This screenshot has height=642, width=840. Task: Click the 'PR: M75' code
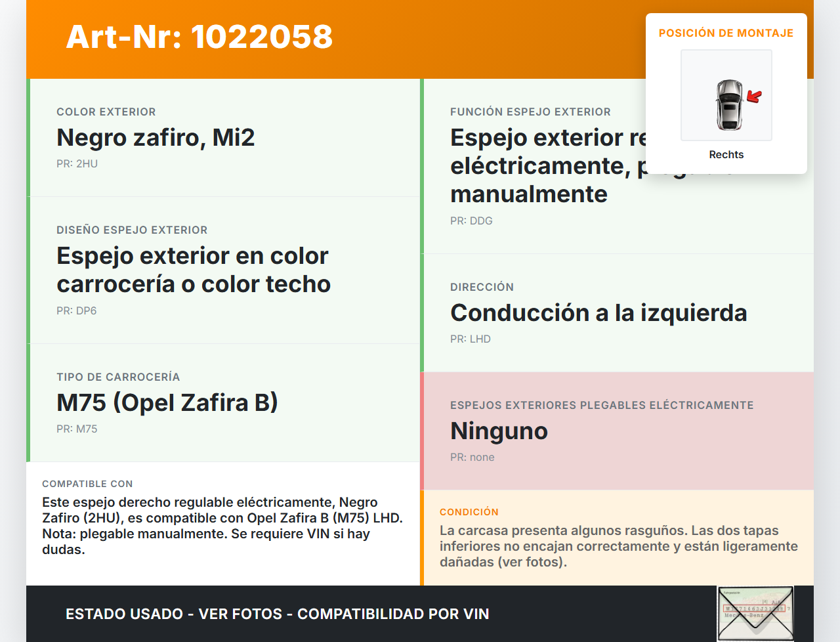click(x=77, y=429)
